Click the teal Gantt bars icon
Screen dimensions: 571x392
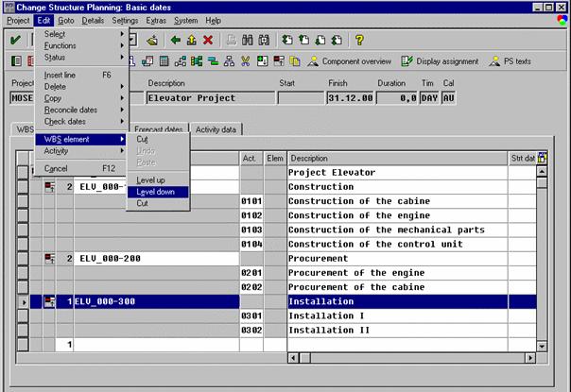pyautogui.click(x=213, y=61)
